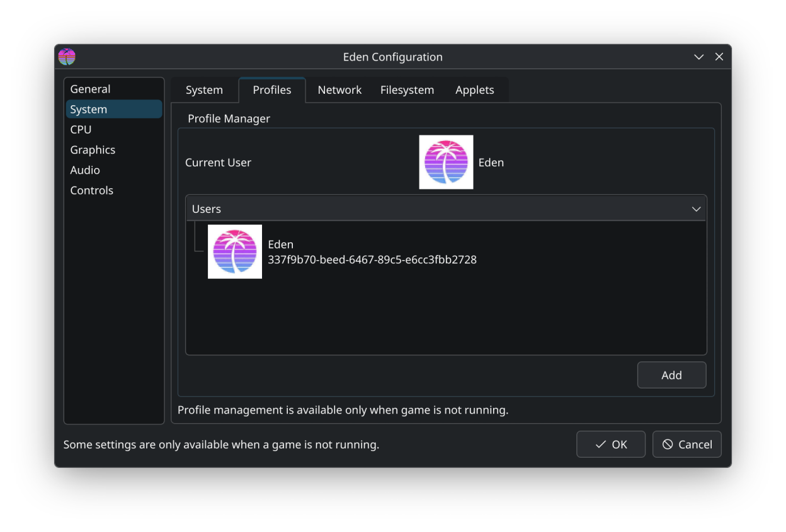Select the Profiles tab
The image size is (786, 532).
pyautogui.click(x=272, y=90)
